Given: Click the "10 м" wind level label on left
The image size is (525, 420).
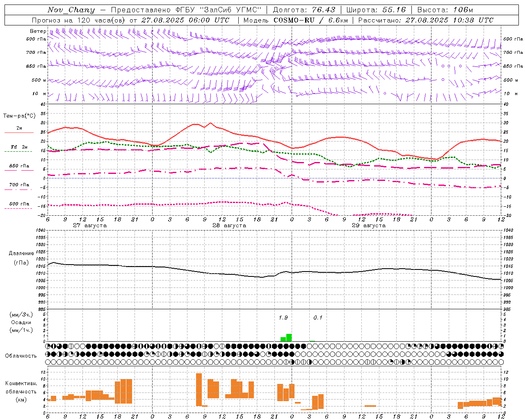Looking at the screenshot, I should 39,94.
